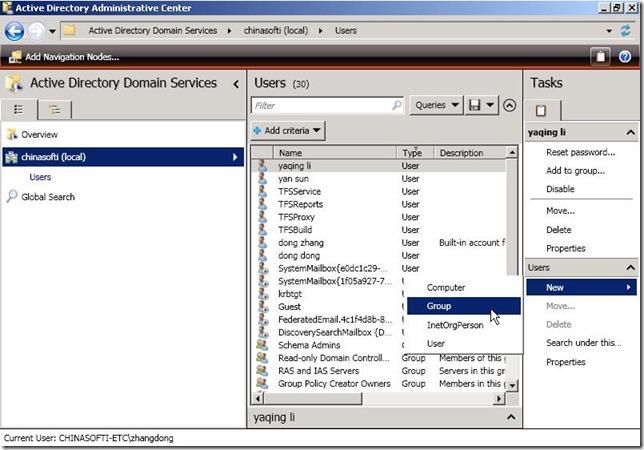Open the Queries dropdown
Image resolution: width=644 pixels, height=450 pixels.
pyautogui.click(x=436, y=105)
